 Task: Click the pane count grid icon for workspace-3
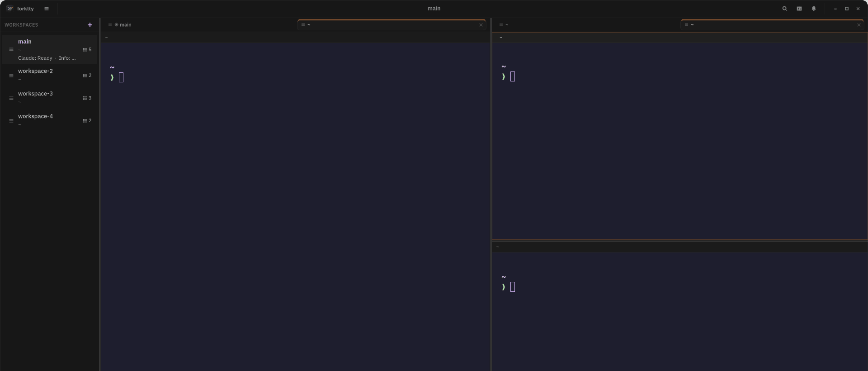[85, 98]
